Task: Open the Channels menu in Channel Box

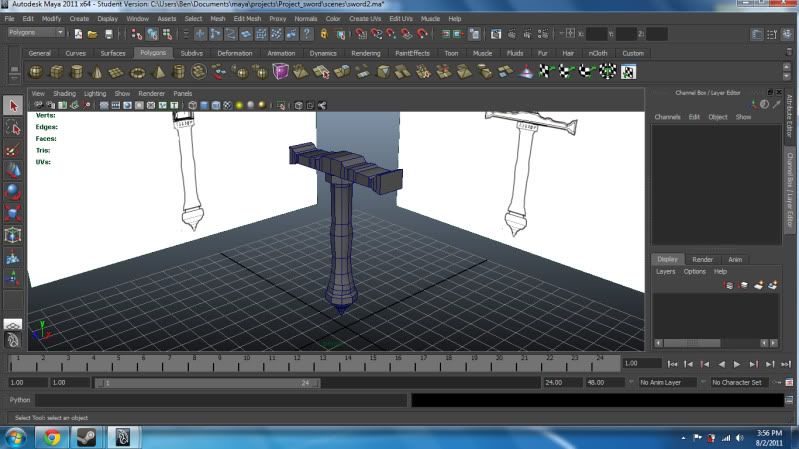Action: click(667, 117)
